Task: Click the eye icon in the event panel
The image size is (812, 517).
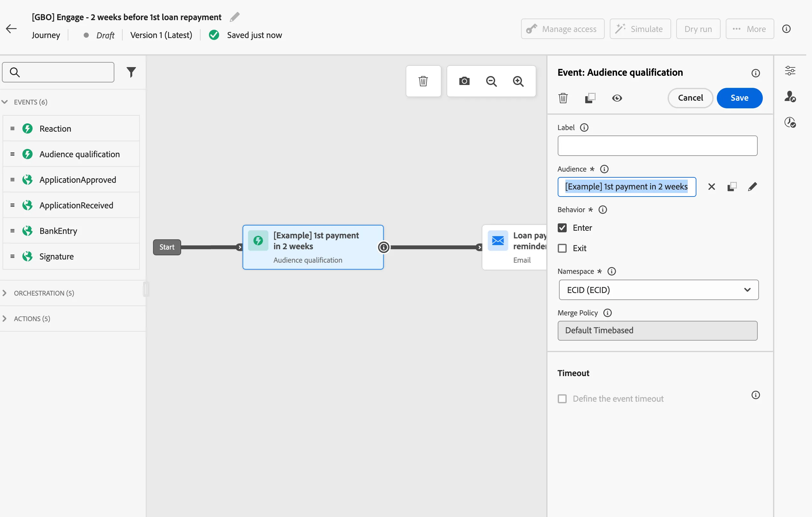Action: click(617, 98)
